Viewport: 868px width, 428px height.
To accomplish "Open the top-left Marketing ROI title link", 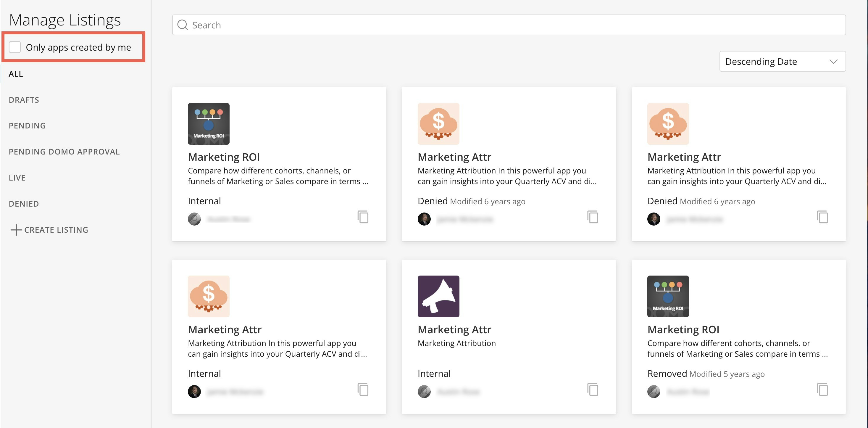I will (x=224, y=157).
